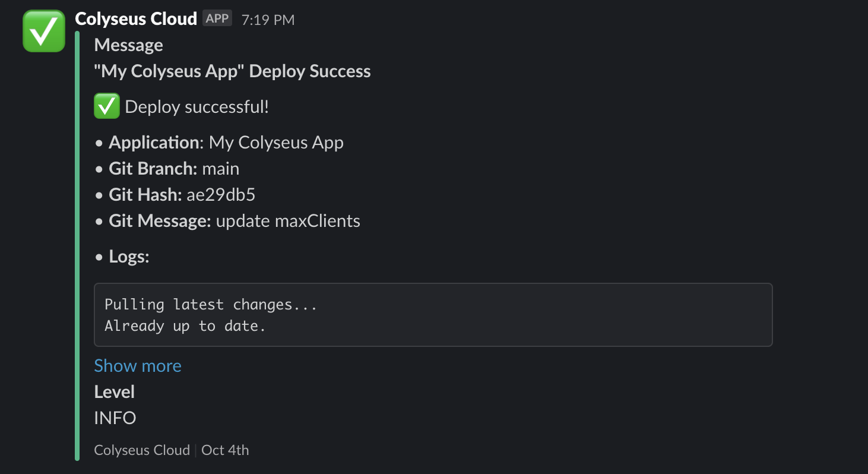Click the Level field heading
This screenshot has height=474, width=868.
pos(115,392)
